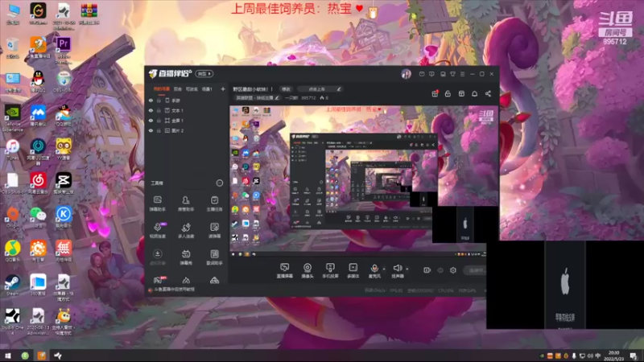Click the 麦克风 microphone icon
This screenshot has width=644, height=362.
[374, 270]
